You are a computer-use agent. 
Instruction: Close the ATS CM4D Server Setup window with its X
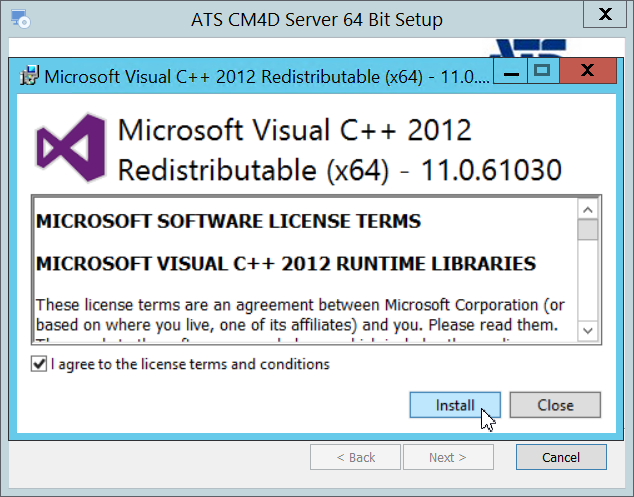coord(605,16)
